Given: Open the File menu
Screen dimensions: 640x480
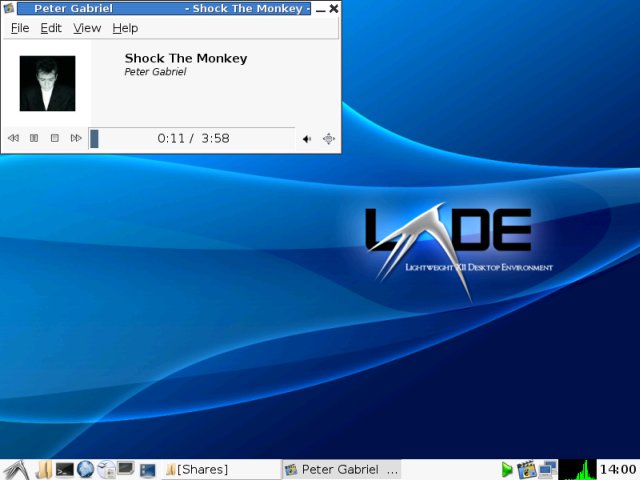Looking at the screenshot, I should click(20, 28).
